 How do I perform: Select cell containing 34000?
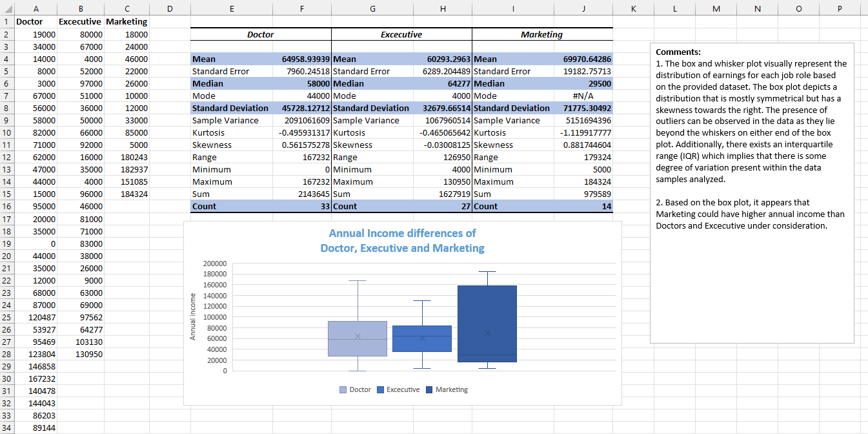35,46
